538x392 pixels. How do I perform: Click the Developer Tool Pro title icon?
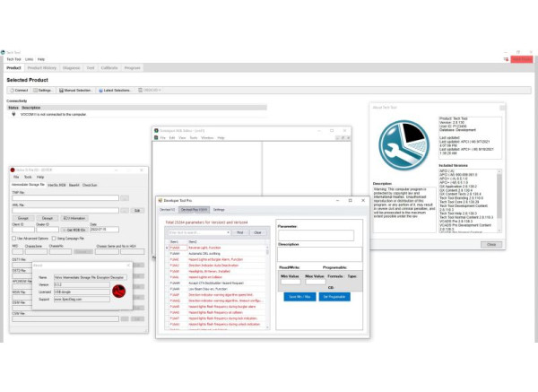(x=161, y=200)
